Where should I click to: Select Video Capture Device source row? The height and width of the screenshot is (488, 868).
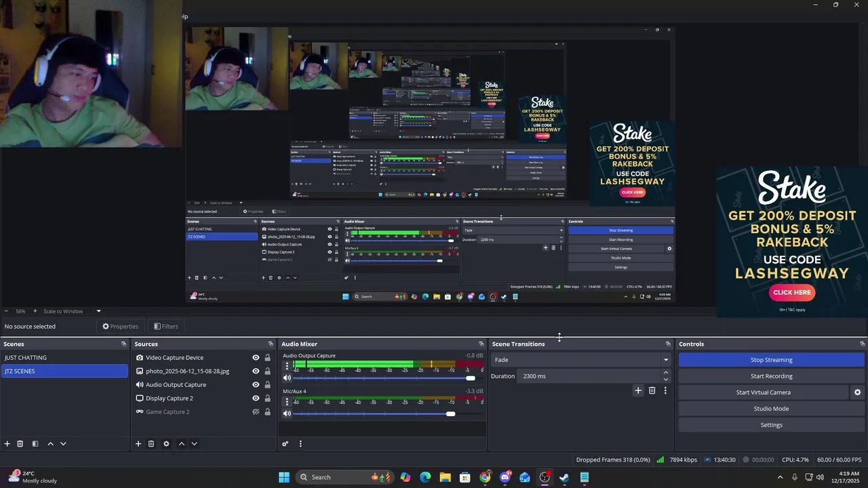[x=203, y=358]
